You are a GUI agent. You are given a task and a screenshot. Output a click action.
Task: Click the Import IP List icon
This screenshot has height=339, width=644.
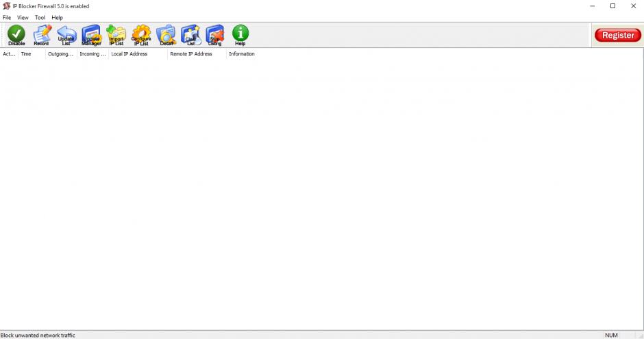[116, 36]
